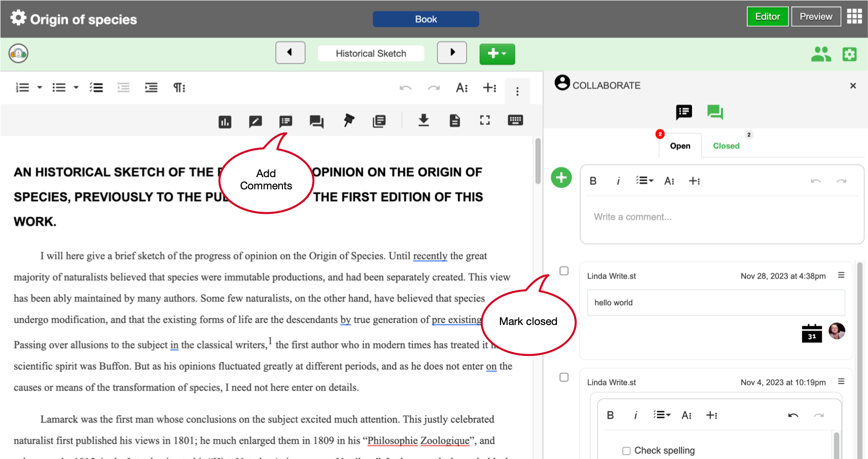
Task: Check the box beside hello world comment
Action: coord(564,271)
